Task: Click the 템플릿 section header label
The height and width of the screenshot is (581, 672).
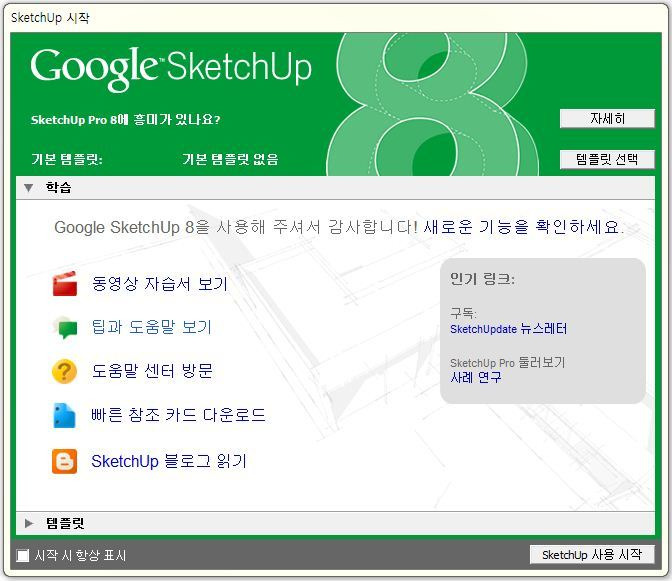Action: [x=65, y=523]
